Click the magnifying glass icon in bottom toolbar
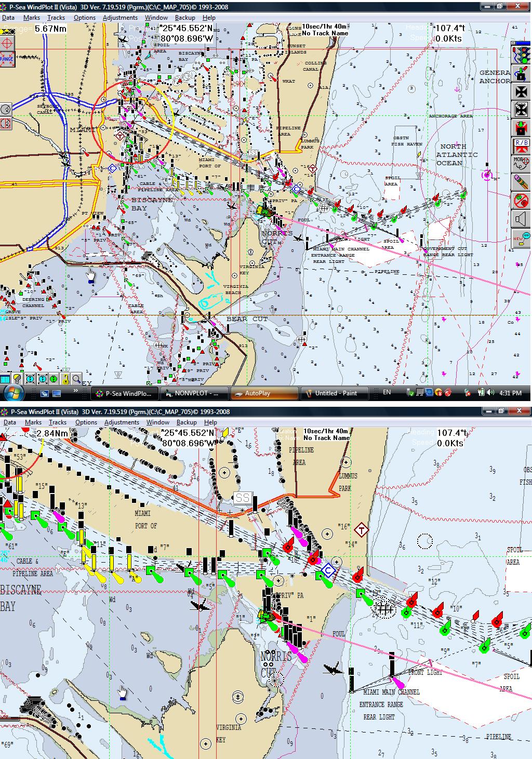 click(x=76, y=379)
